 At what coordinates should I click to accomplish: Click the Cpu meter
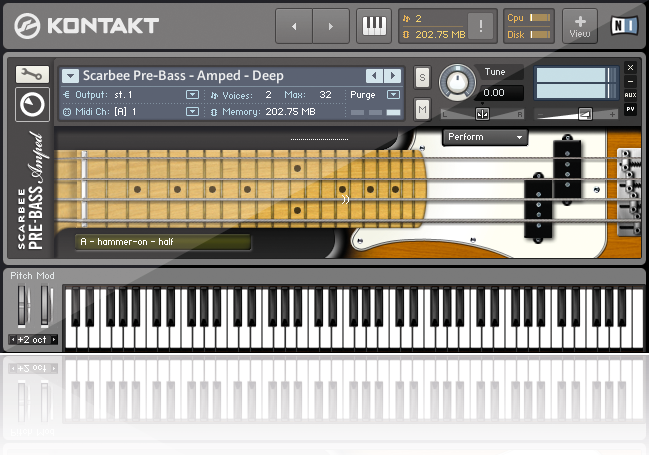[x=540, y=18]
